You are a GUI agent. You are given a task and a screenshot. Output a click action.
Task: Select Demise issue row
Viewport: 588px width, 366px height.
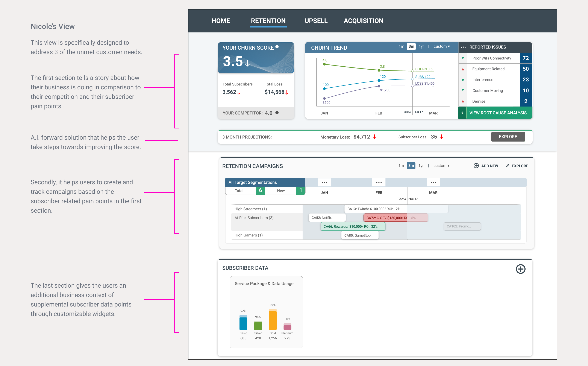pyautogui.click(x=495, y=101)
